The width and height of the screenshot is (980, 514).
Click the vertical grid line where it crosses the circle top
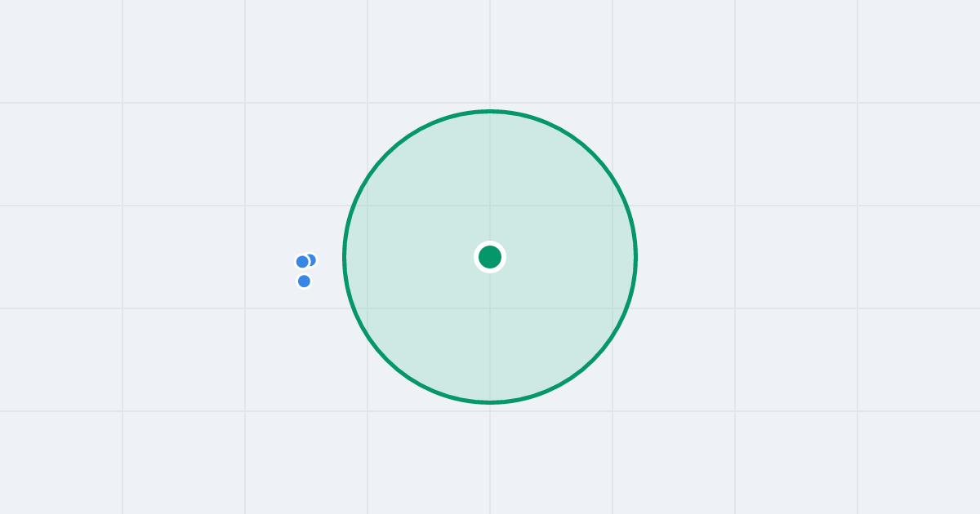point(490,111)
